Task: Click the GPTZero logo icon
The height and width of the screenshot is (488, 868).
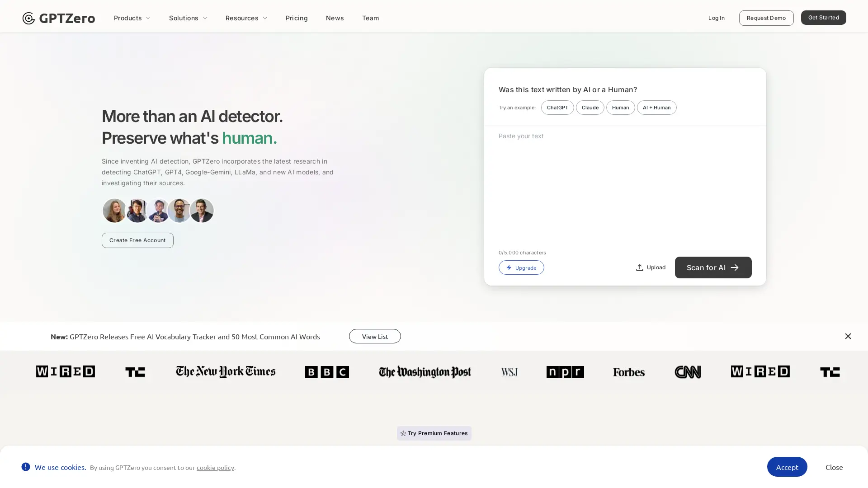Action: (28, 18)
